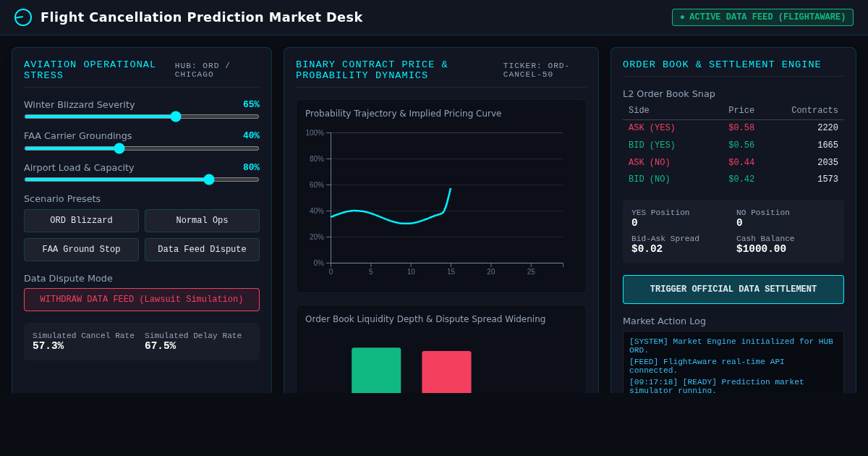Adjust the Airport Load & Capacity slider

pos(142,180)
